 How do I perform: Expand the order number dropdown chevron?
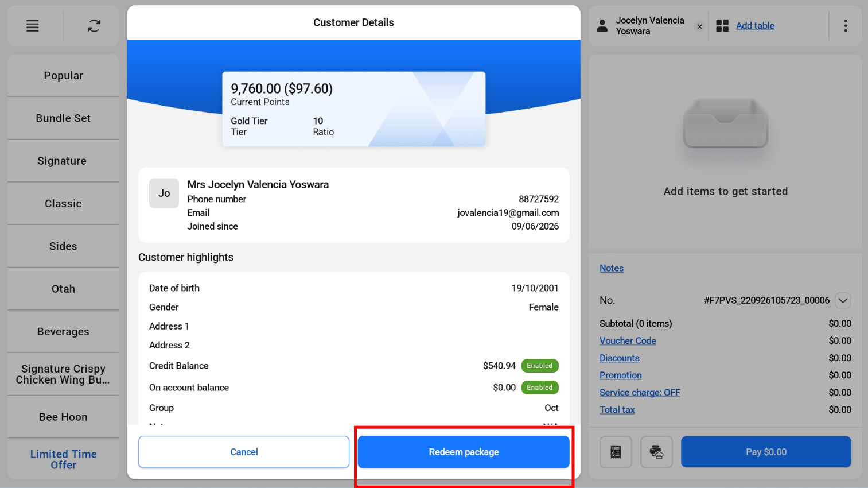tap(843, 300)
